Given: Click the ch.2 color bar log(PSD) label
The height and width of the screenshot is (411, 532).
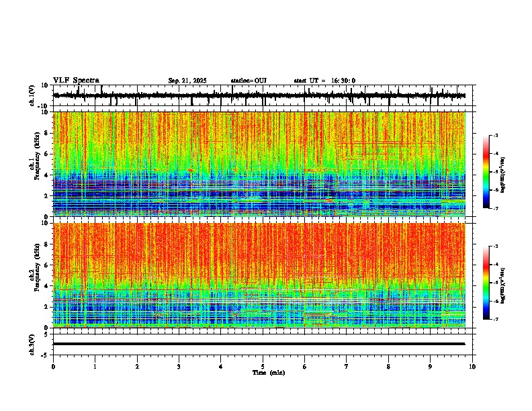Looking at the screenshot, I should tap(503, 285).
